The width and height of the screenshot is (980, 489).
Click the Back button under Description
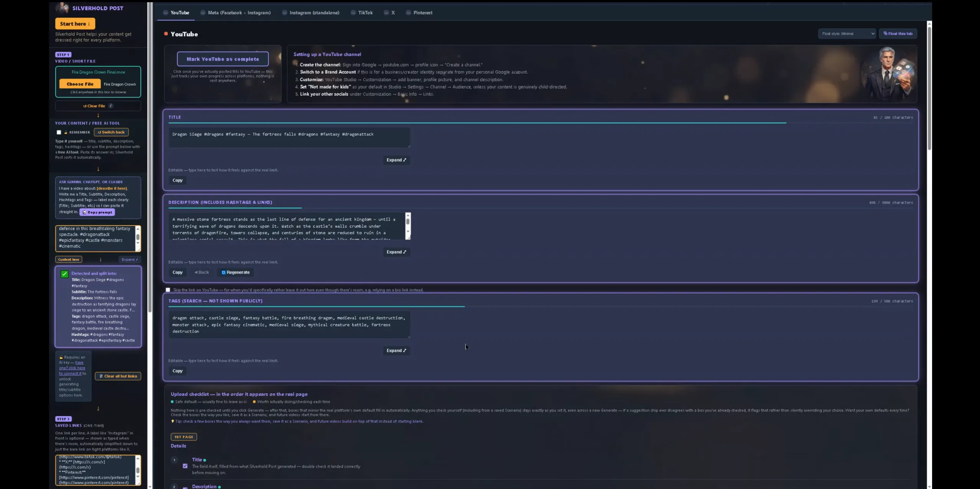[x=202, y=272]
